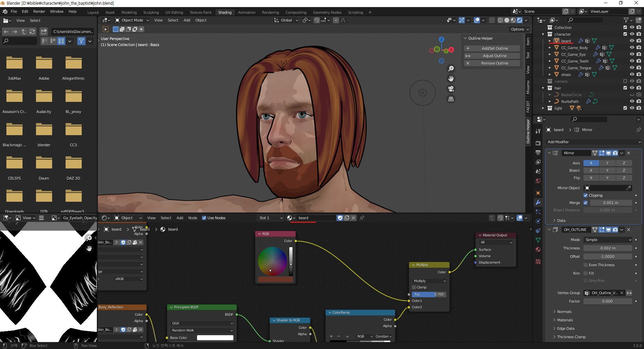Open the Add Modifier dropdown
Viewport: 644px width, 349px height.
point(593,142)
